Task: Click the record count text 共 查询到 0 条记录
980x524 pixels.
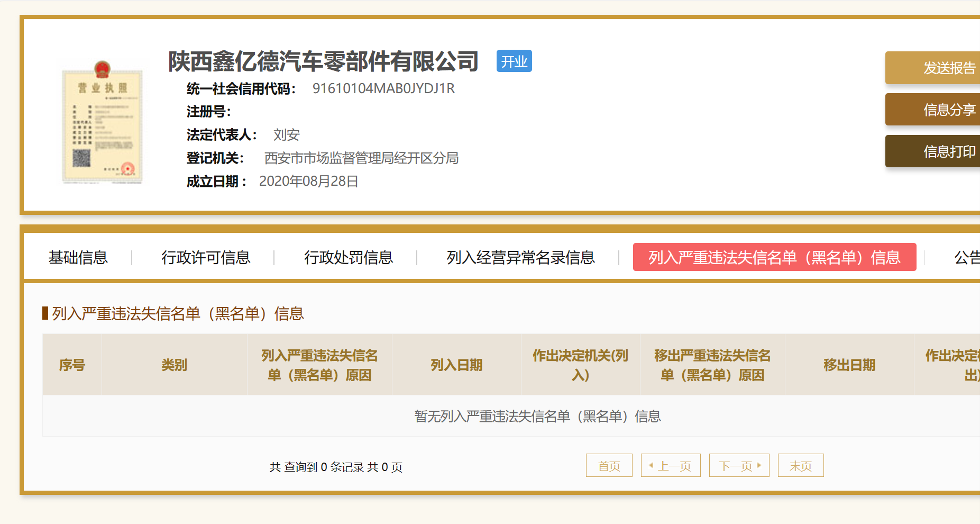Action: [317, 467]
